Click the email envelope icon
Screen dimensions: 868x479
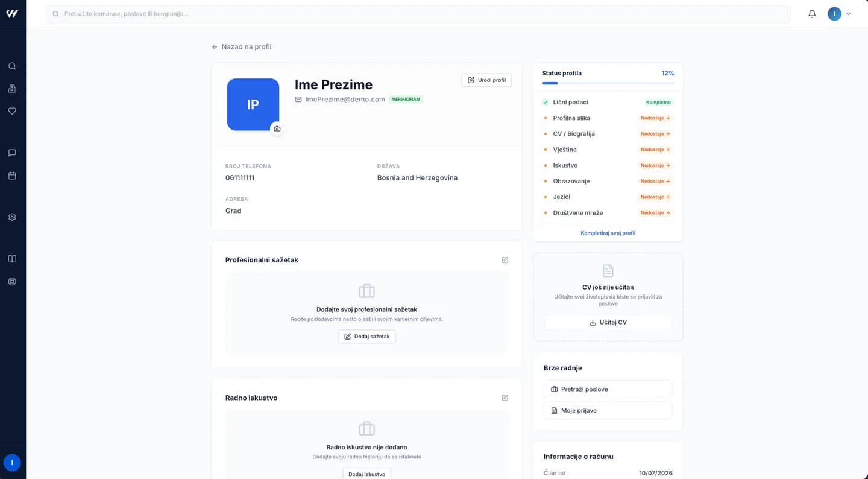click(298, 100)
